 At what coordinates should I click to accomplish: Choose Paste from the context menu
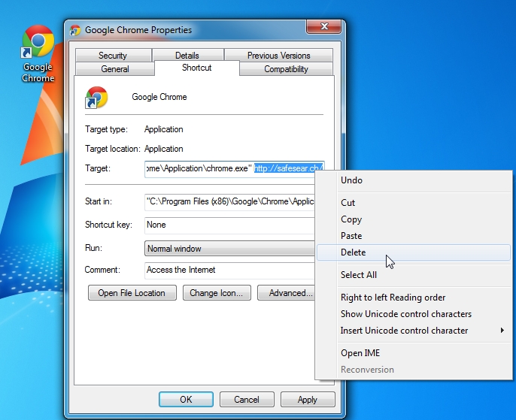pos(414,236)
